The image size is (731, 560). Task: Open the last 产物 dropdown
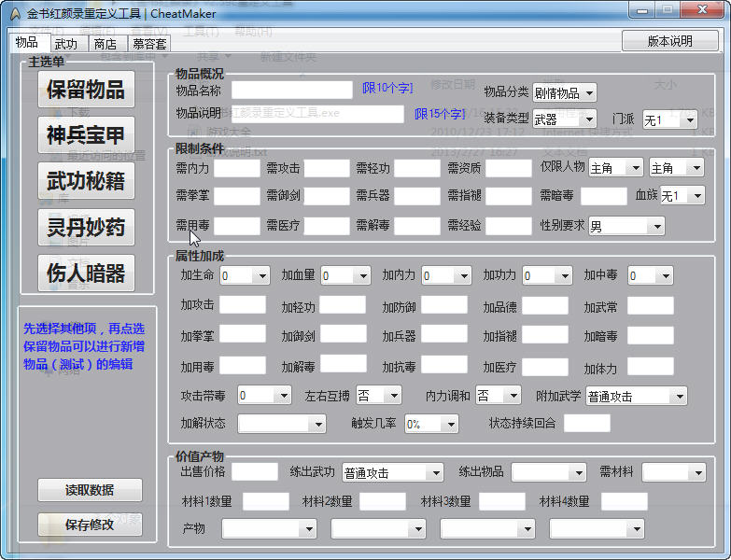click(x=597, y=529)
